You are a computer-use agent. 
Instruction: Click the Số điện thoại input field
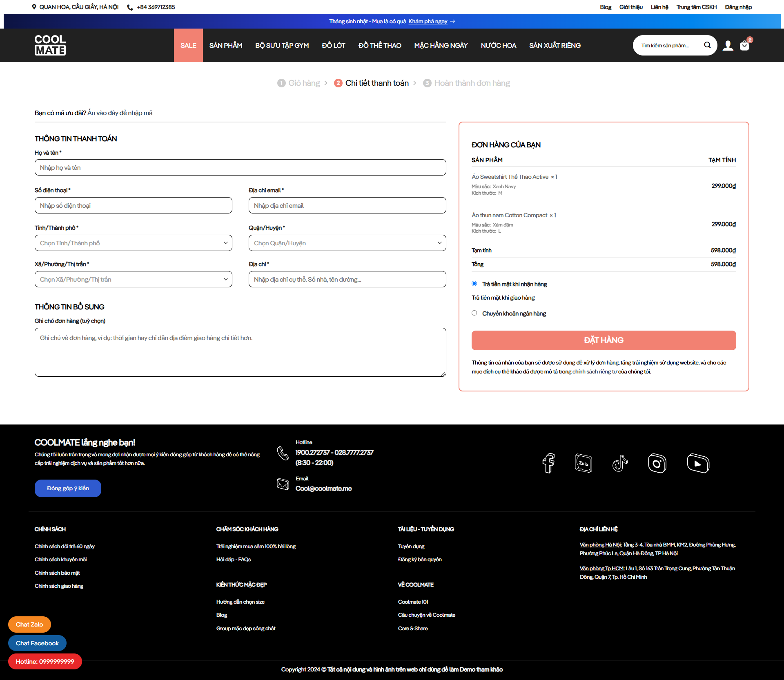coord(134,205)
